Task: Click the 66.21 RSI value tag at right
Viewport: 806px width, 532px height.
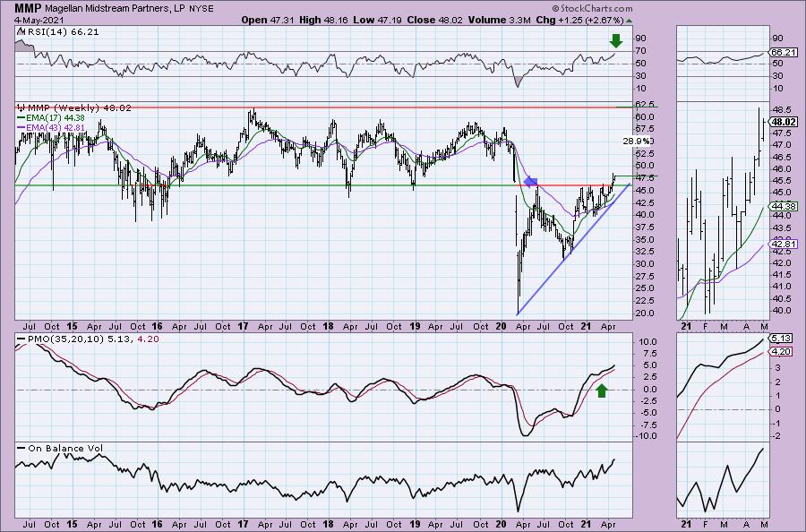Action: tap(784, 53)
